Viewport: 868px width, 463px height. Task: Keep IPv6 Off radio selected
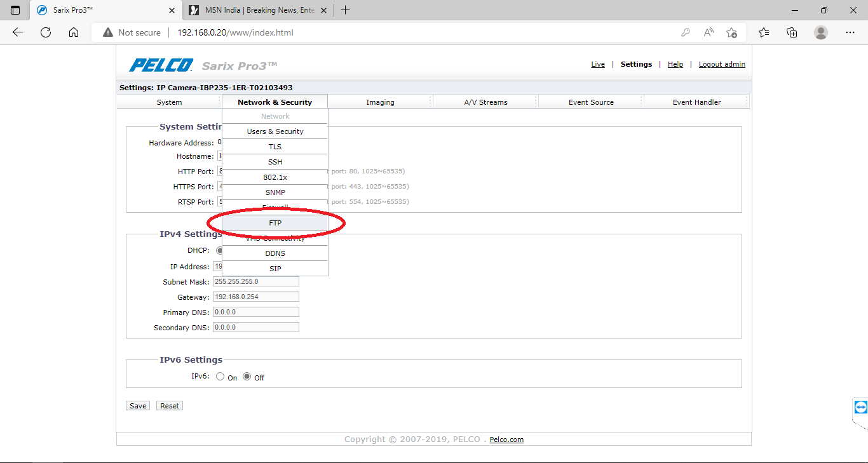[247, 376]
